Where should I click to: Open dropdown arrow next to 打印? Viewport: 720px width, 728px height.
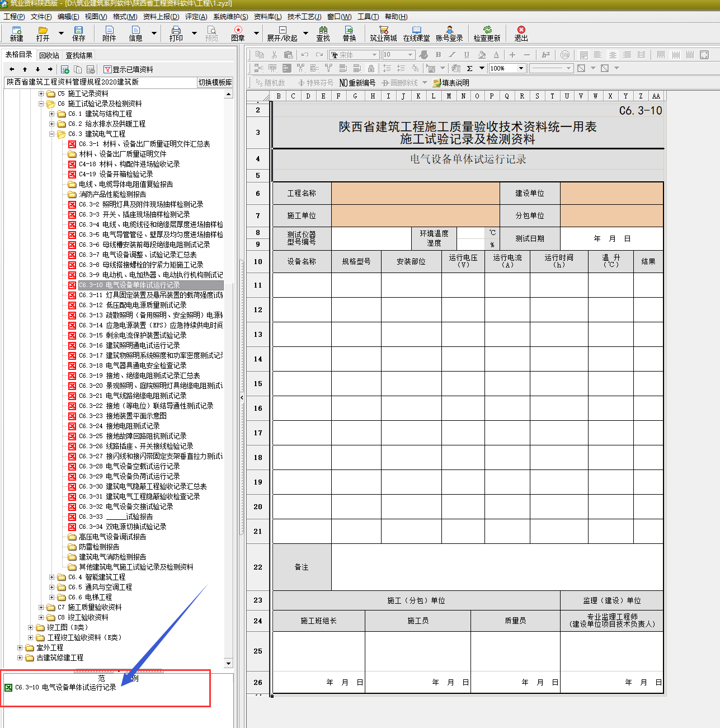[194, 33]
